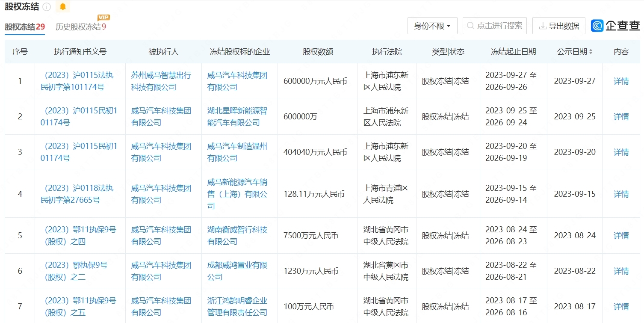The width and height of the screenshot is (644, 323).
Task: Click the orange bell notification icon
Action: click(63, 6)
